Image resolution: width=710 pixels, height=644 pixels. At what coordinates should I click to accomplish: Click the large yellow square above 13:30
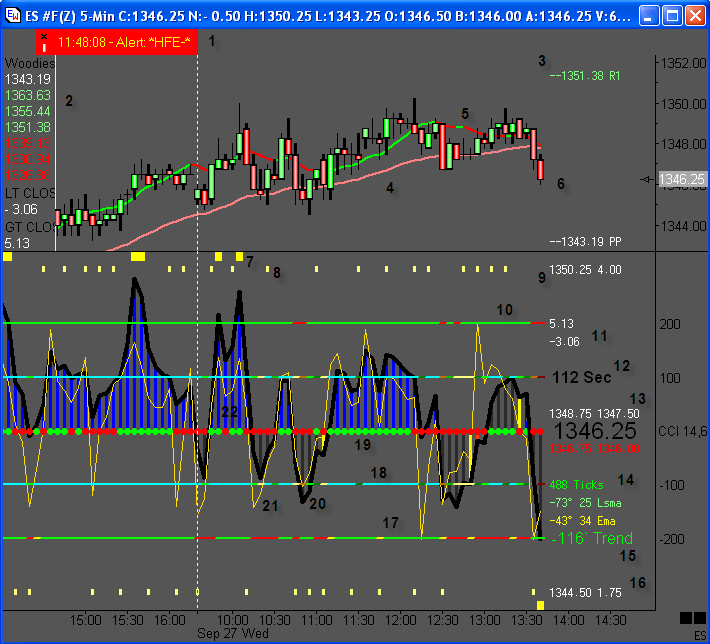click(541, 605)
